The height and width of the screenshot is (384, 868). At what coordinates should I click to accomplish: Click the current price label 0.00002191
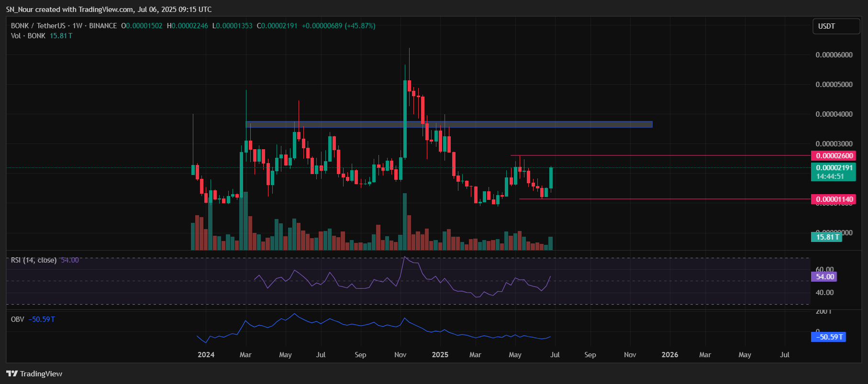click(834, 168)
